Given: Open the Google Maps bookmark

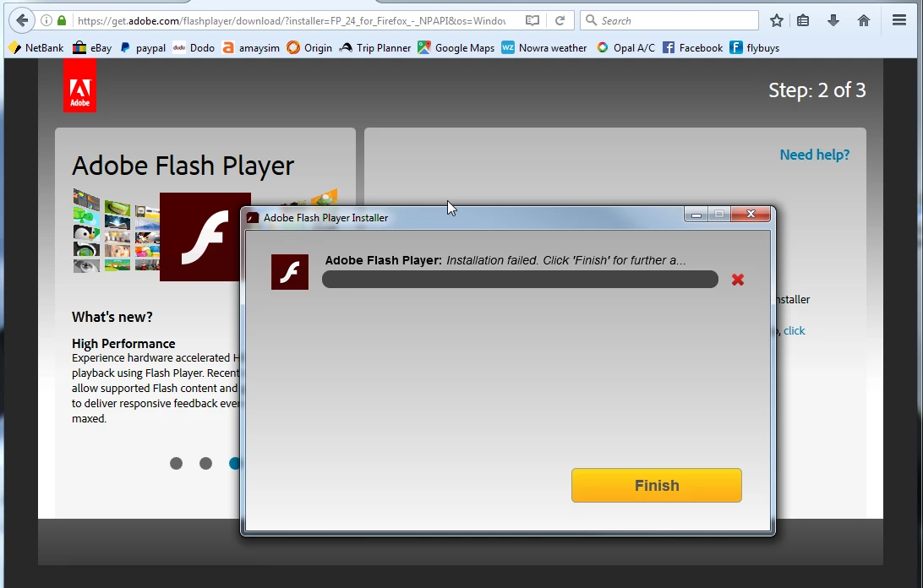Looking at the screenshot, I should tap(456, 47).
